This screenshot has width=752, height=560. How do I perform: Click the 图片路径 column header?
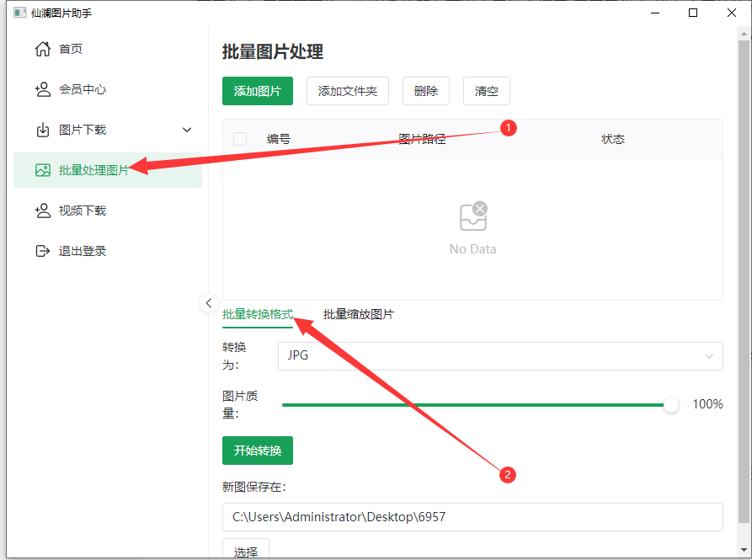422,139
